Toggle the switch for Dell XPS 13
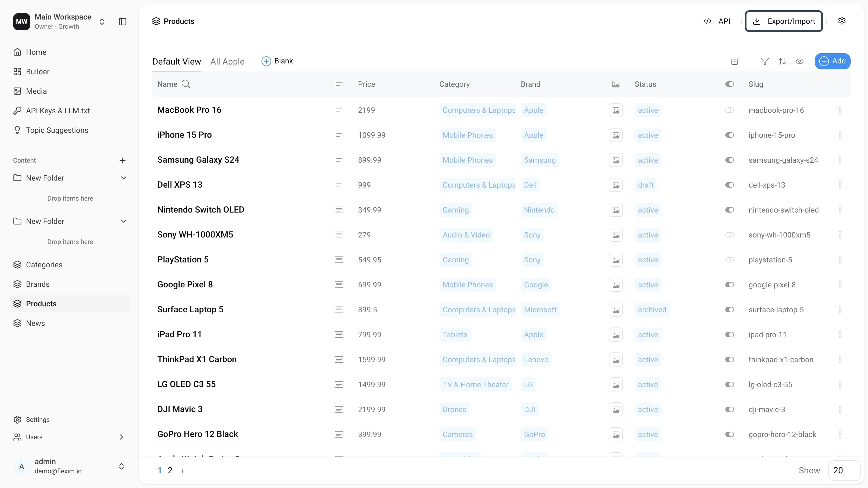 point(729,185)
